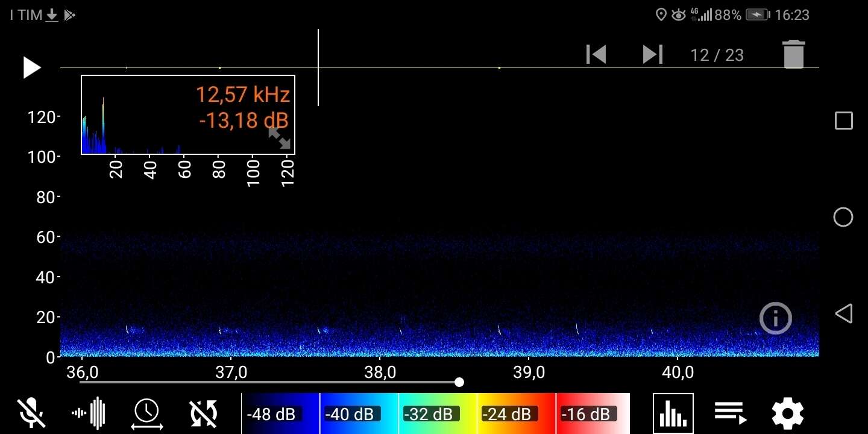The image size is (868, 434).
Task: Open the time range clock icon
Action: point(147,415)
